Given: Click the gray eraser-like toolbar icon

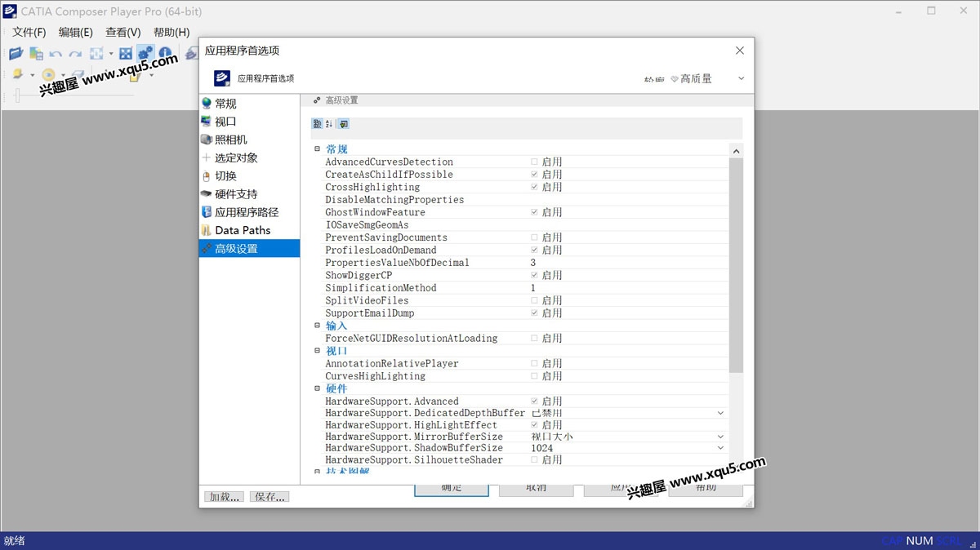Looking at the screenshot, I should [79, 74].
